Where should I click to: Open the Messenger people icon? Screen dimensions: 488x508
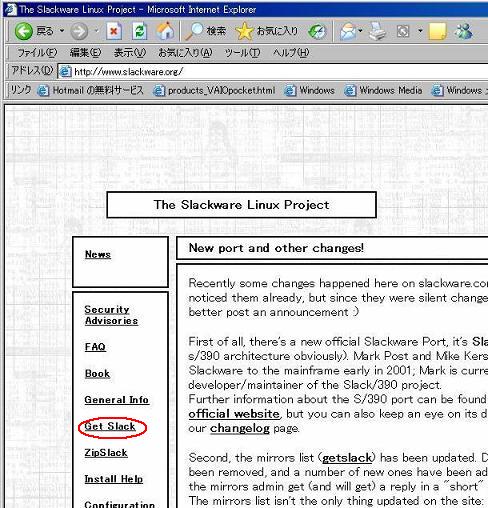coord(464,31)
